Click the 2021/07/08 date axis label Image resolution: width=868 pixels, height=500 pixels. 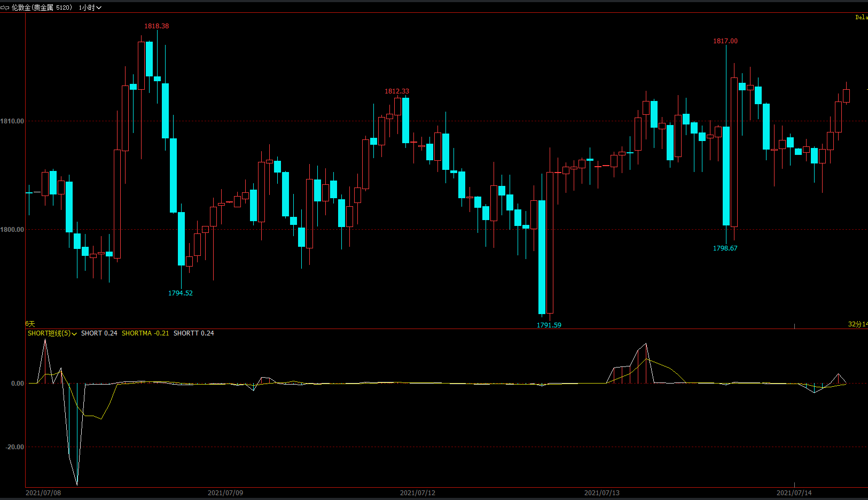click(x=43, y=493)
